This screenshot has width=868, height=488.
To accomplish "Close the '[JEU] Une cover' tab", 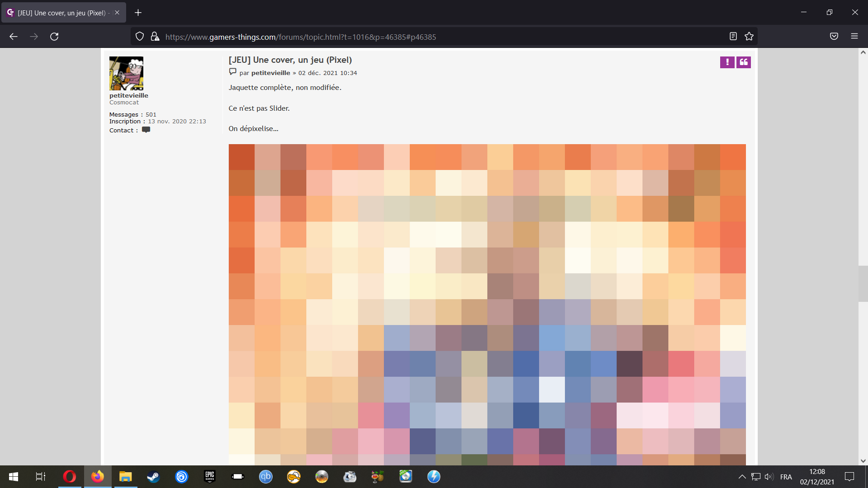I will 117,13.
